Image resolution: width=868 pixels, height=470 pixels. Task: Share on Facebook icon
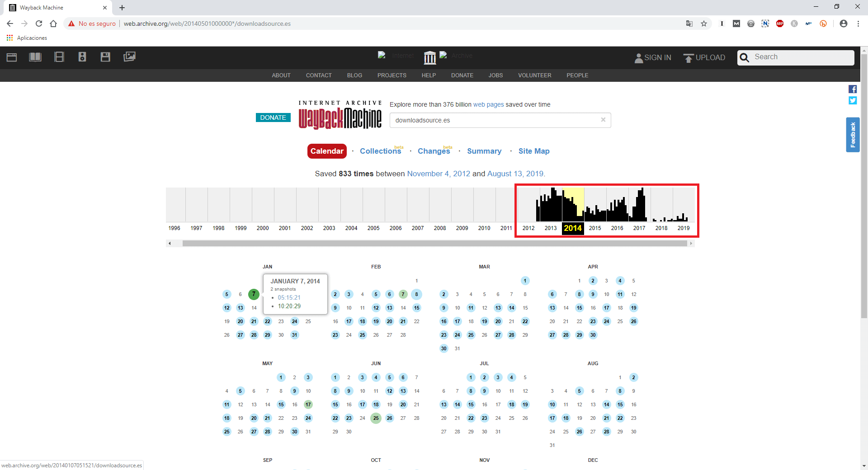[853, 89]
